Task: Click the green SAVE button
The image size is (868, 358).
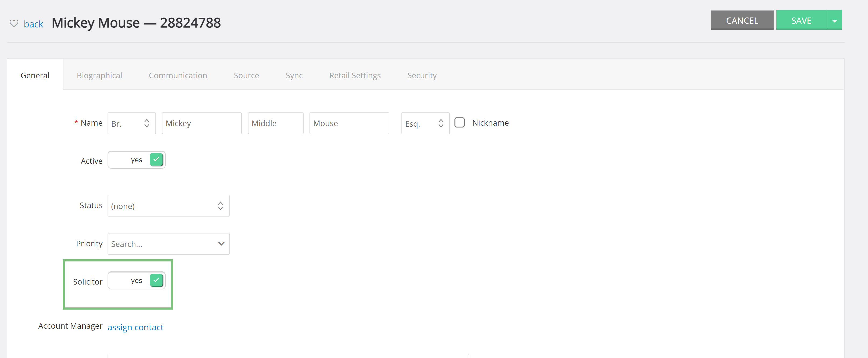Action: pyautogui.click(x=801, y=20)
